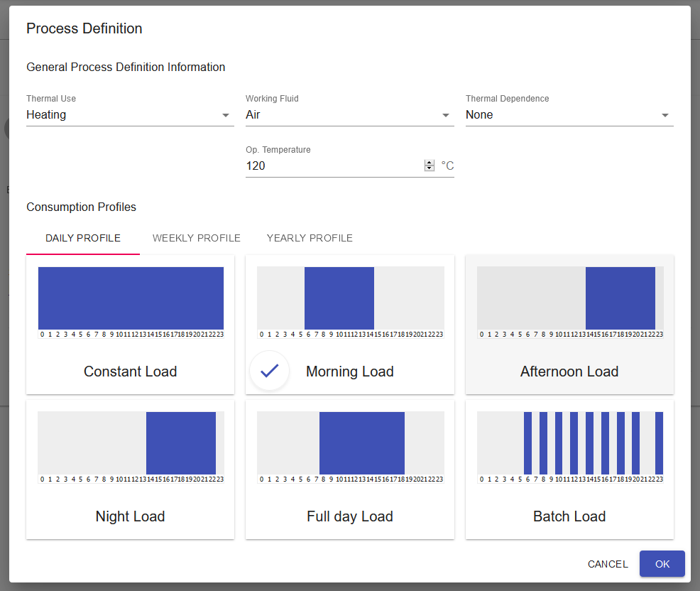Cancel the Process Definition dialog
This screenshot has height=591, width=700.
pyautogui.click(x=608, y=564)
